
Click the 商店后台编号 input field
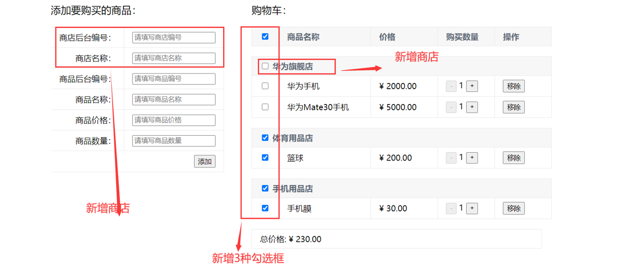174,38
